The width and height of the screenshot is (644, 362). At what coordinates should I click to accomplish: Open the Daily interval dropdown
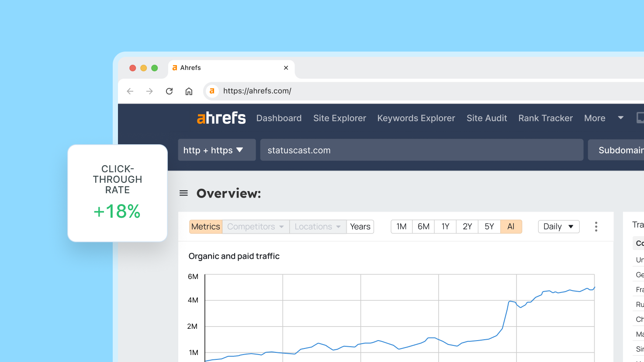[559, 226]
